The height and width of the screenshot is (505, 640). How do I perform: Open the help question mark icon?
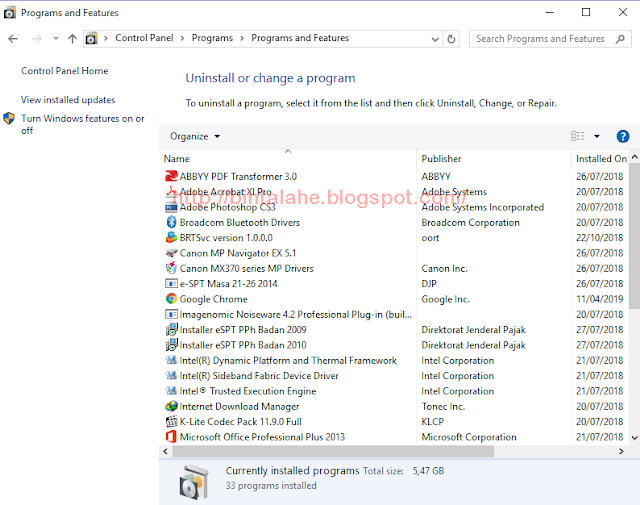point(622,136)
